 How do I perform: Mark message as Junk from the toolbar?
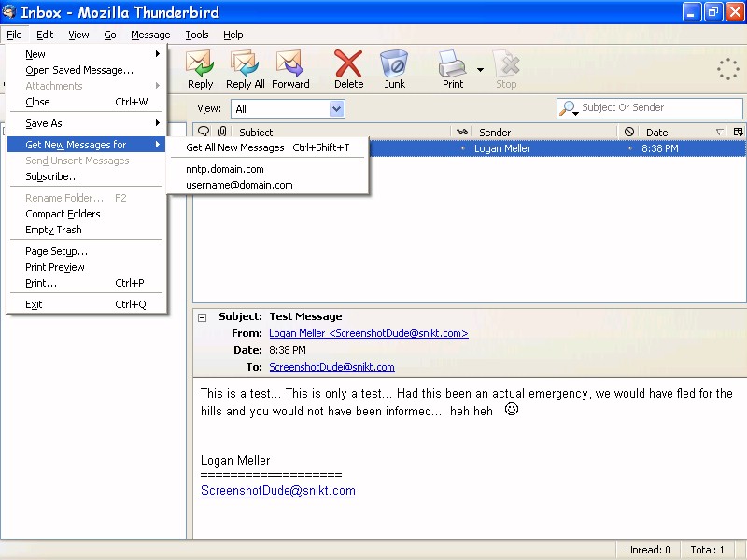pyautogui.click(x=394, y=69)
